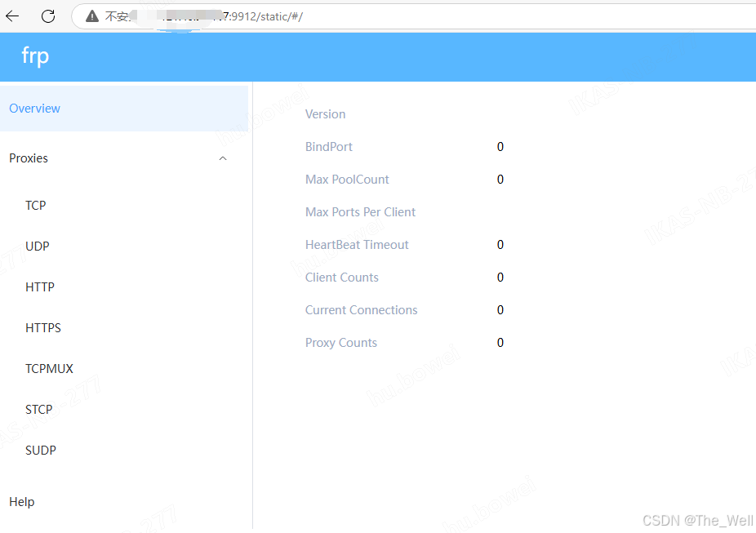Open the HTTP proxies page
This screenshot has height=533, width=756.
click(x=40, y=287)
